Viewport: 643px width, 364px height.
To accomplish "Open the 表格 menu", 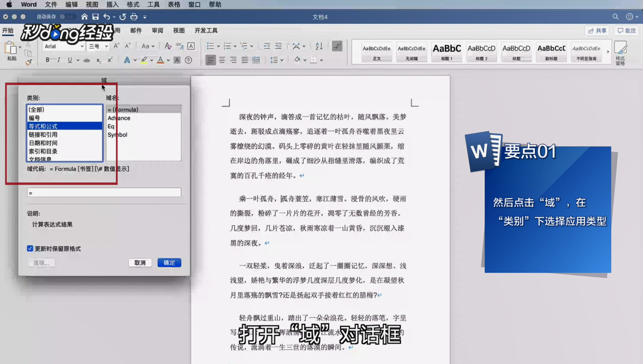I will 174,5.
